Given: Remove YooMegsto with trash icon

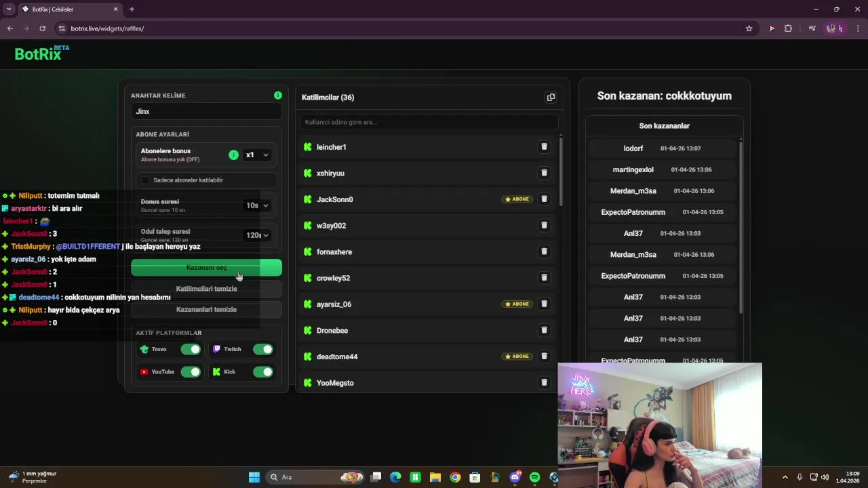Looking at the screenshot, I should 544,382.
